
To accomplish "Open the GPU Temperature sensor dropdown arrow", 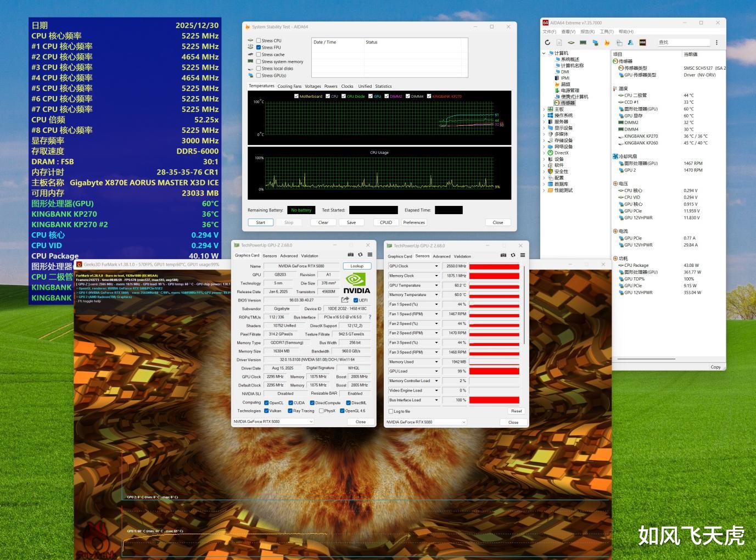I will click(x=436, y=285).
